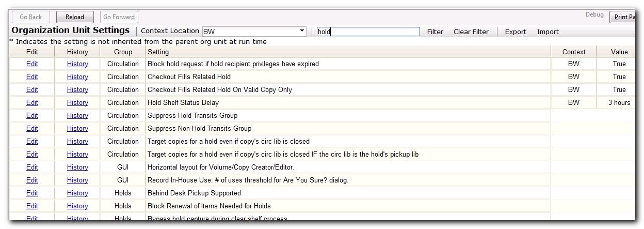Edit Horizontal layout for Volume/Copy Creator setting
The image size is (644, 229).
click(32, 167)
